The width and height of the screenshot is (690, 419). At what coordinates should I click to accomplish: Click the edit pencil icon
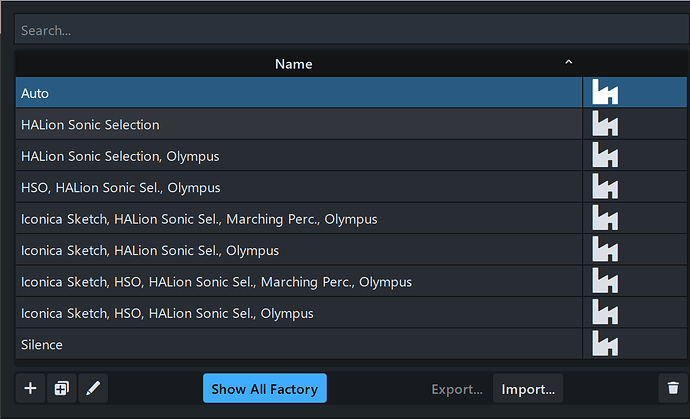(x=92, y=388)
